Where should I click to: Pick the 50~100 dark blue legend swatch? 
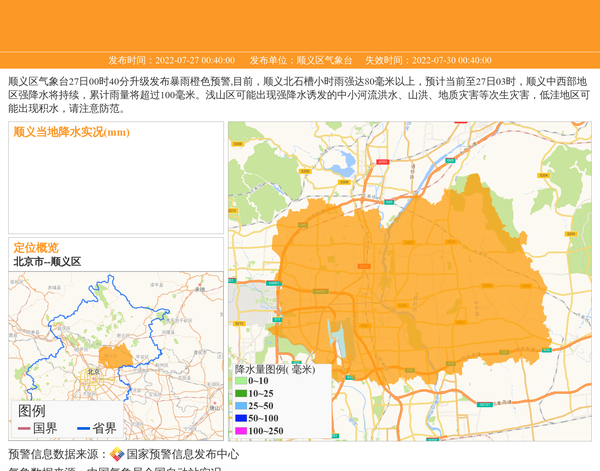tap(241, 418)
